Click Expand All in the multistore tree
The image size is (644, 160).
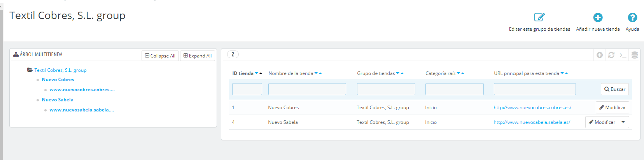click(198, 56)
